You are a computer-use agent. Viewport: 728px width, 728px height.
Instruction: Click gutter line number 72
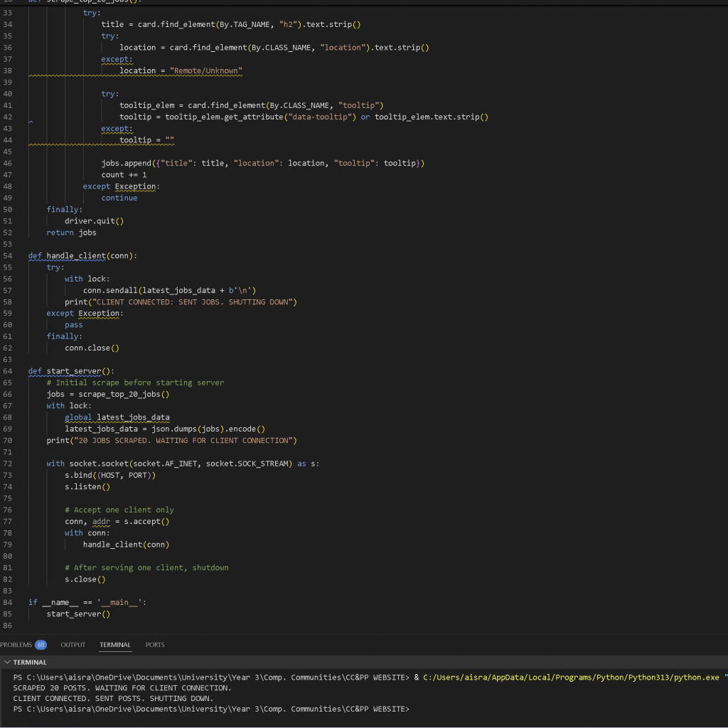click(7, 464)
